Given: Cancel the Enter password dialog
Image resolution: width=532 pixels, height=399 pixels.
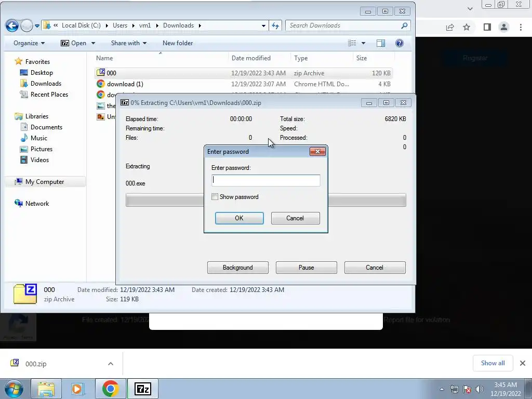Looking at the screenshot, I should [295, 218].
